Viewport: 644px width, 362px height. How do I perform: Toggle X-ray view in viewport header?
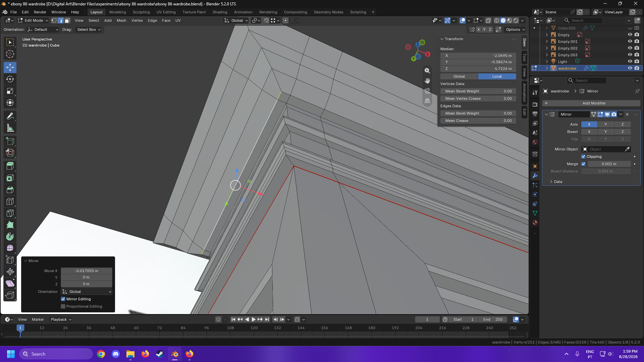pos(488,20)
